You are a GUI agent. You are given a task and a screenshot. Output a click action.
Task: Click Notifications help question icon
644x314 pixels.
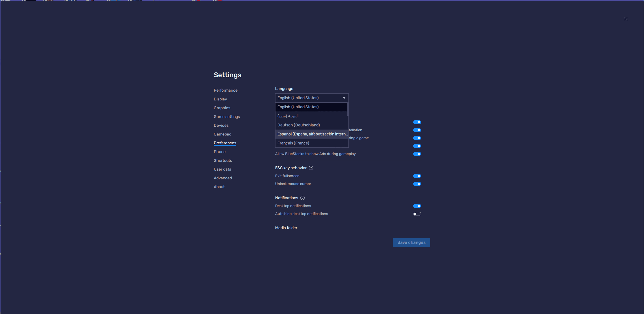coord(302,198)
